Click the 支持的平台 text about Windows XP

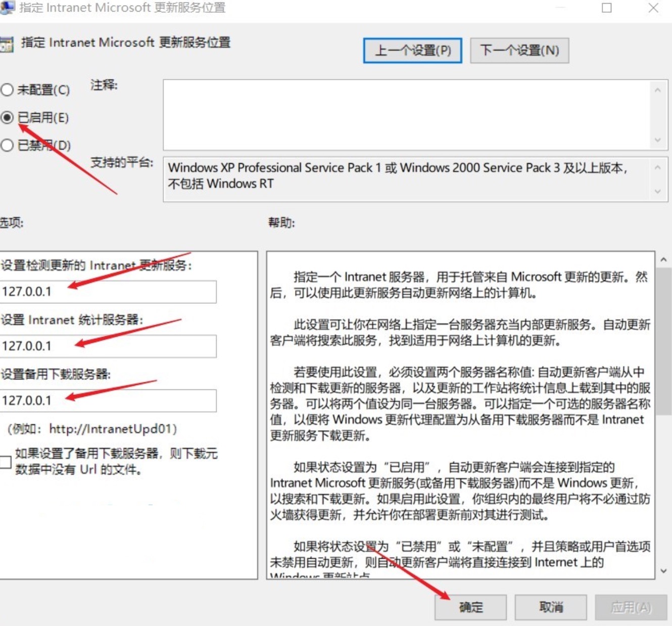click(x=398, y=175)
